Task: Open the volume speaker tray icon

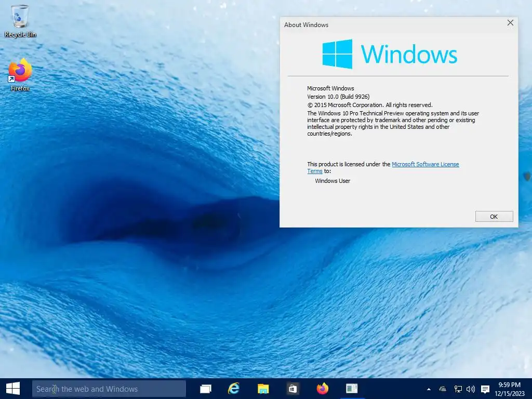Action: (x=471, y=389)
